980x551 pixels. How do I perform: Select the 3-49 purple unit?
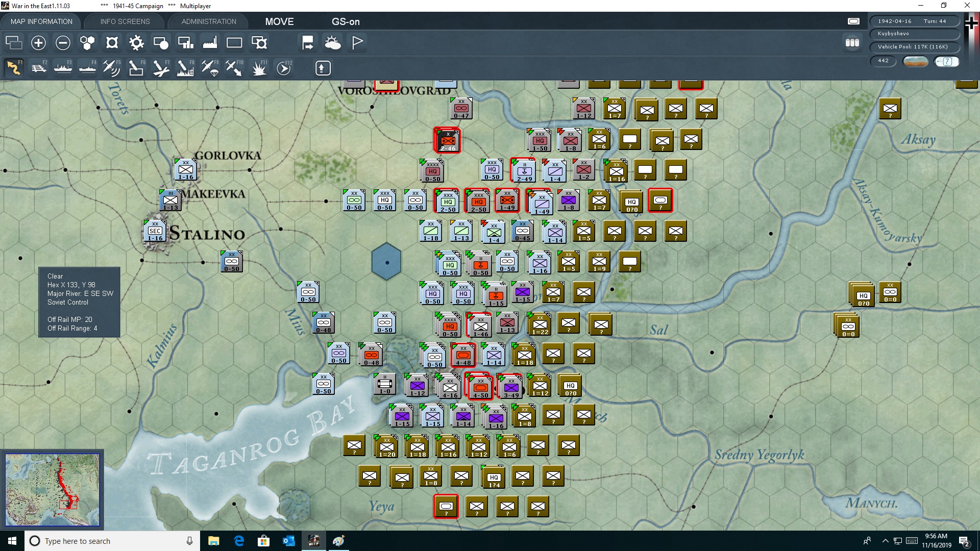pyautogui.click(x=510, y=387)
